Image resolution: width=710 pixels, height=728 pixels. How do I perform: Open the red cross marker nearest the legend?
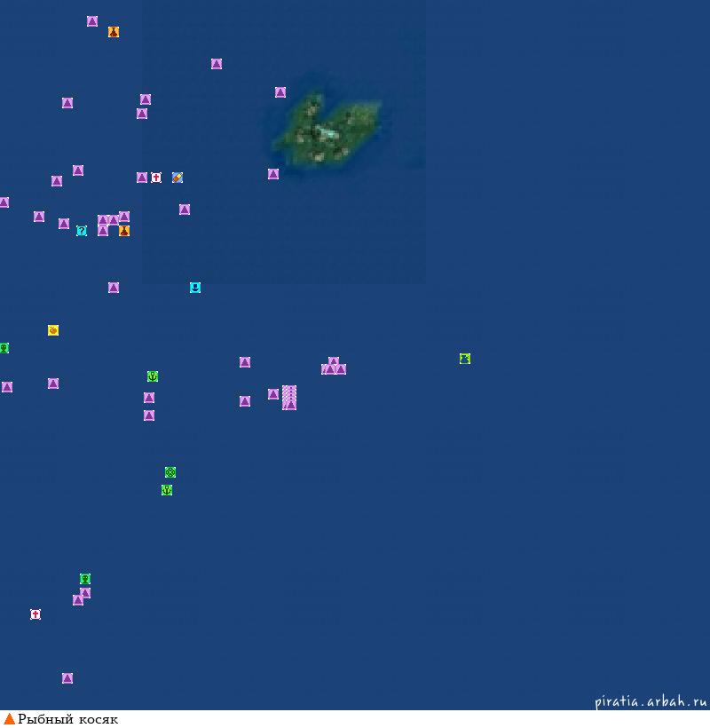point(35,614)
